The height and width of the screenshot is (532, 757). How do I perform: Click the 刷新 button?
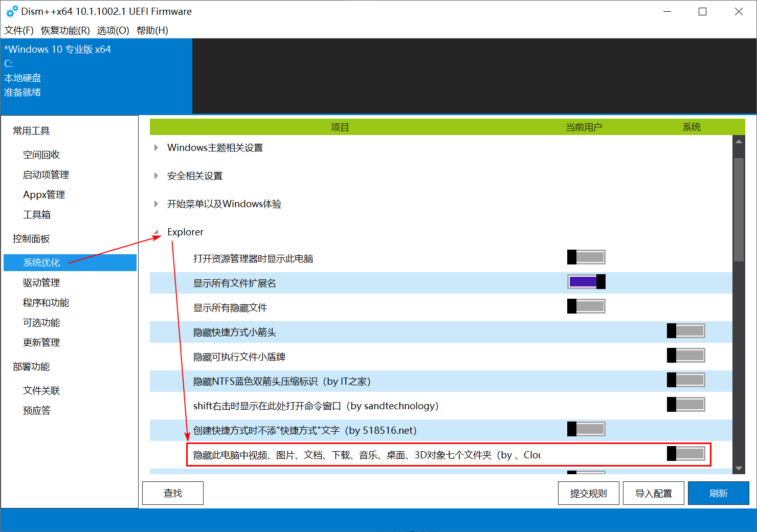[x=719, y=493]
